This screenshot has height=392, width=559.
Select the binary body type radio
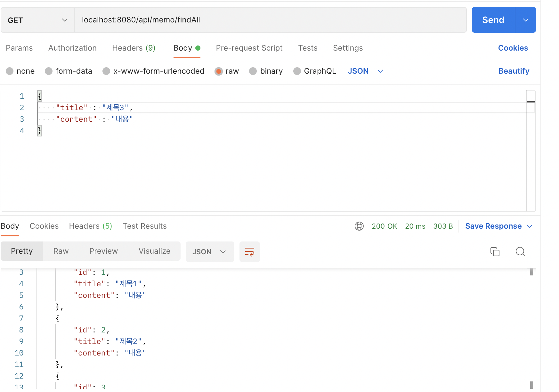click(253, 71)
